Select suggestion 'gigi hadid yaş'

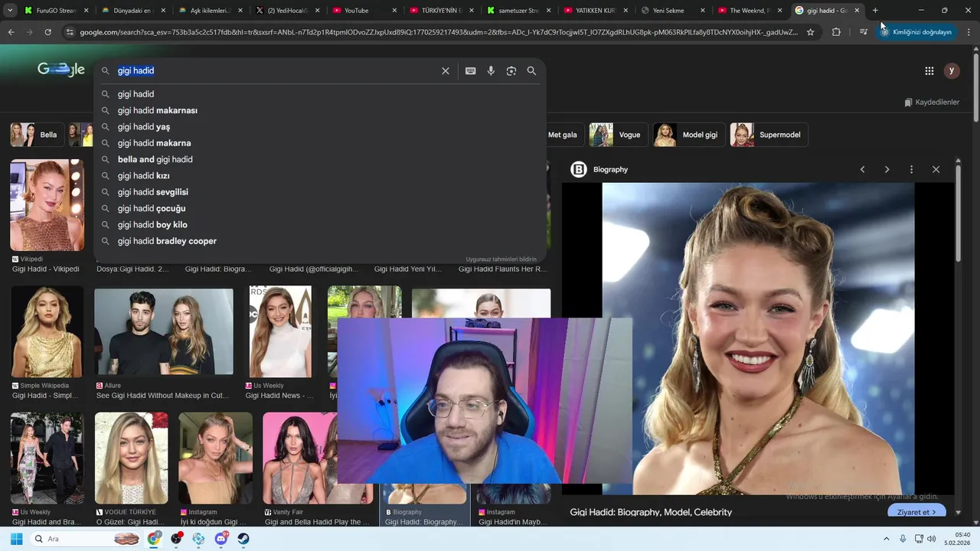pos(320,127)
